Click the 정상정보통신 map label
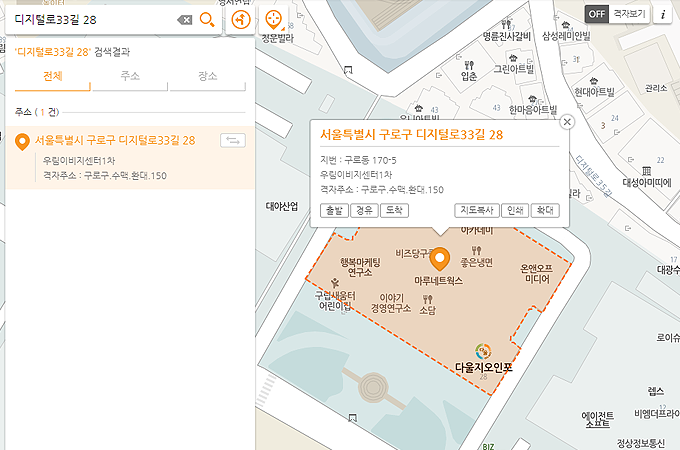 pos(641,443)
